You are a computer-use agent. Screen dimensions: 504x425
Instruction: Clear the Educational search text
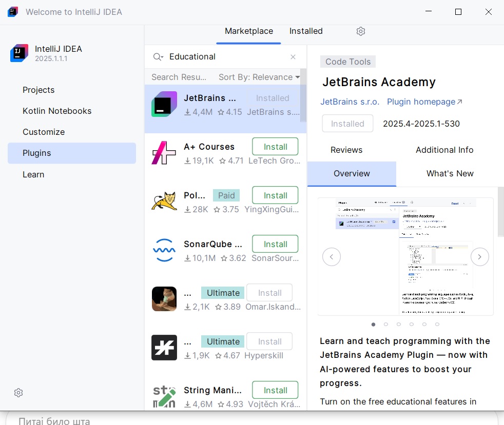(293, 57)
